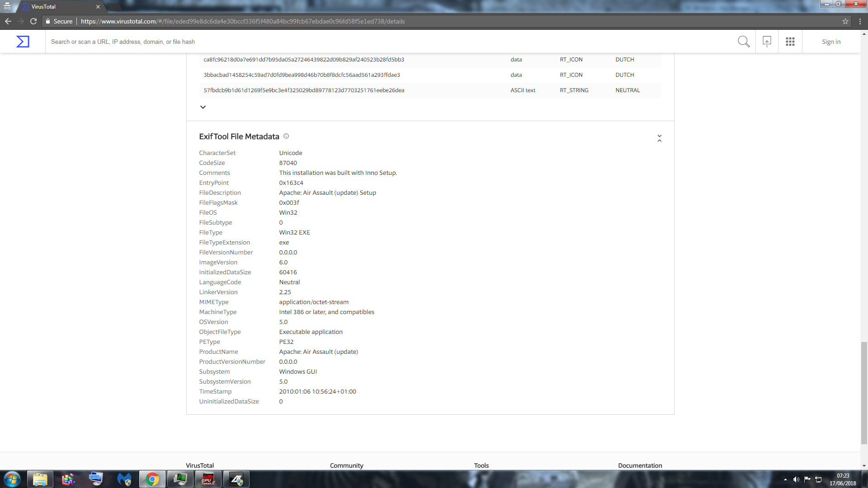The height and width of the screenshot is (488, 868).
Task: Click the browser address bar URL
Action: (243, 21)
